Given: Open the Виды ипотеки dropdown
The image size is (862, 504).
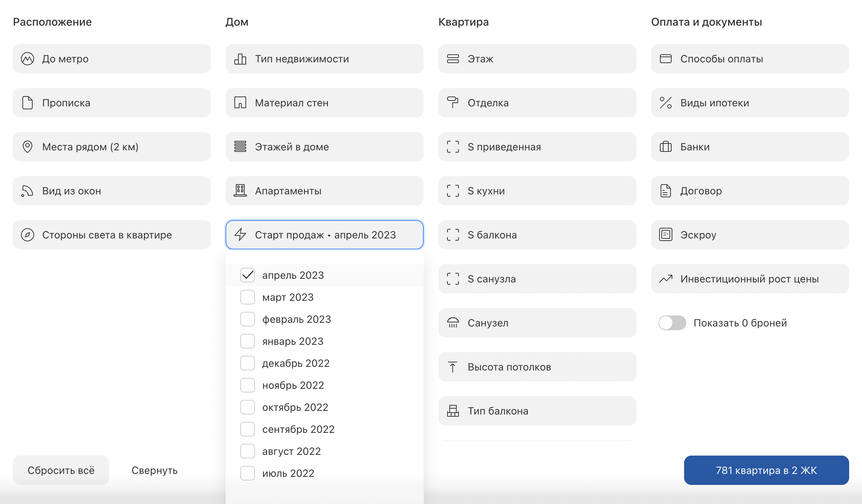Looking at the screenshot, I should pyautogui.click(x=750, y=103).
